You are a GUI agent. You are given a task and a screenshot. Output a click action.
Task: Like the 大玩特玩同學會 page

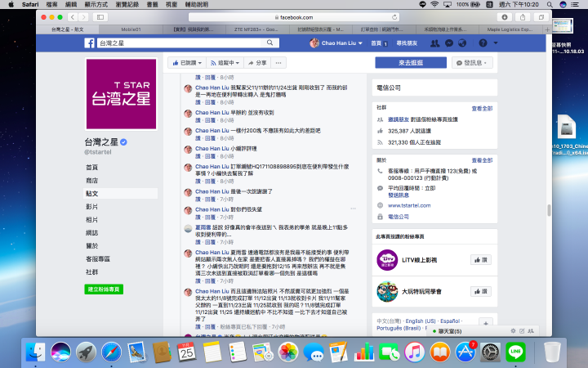[481, 291]
